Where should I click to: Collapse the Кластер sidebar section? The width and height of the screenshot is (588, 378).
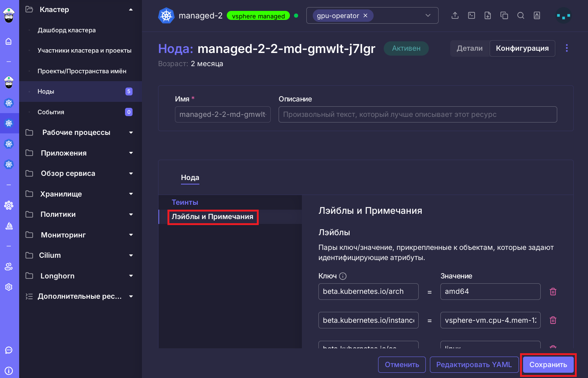(131, 9)
